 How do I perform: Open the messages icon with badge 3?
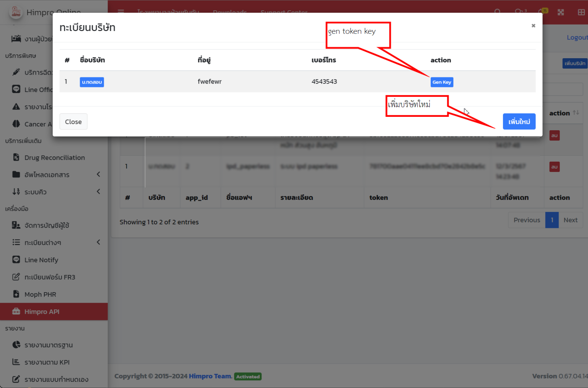[520, 12]
